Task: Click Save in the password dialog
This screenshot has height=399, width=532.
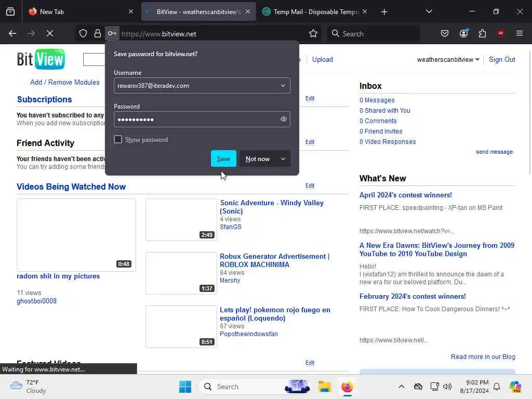Action: click(223, 159)
